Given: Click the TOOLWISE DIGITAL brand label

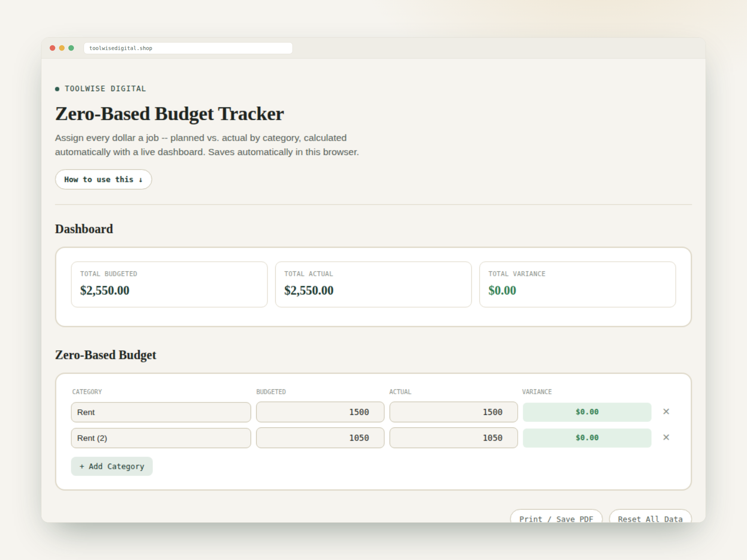Looking at the screenshot, I should coord(105,89).
